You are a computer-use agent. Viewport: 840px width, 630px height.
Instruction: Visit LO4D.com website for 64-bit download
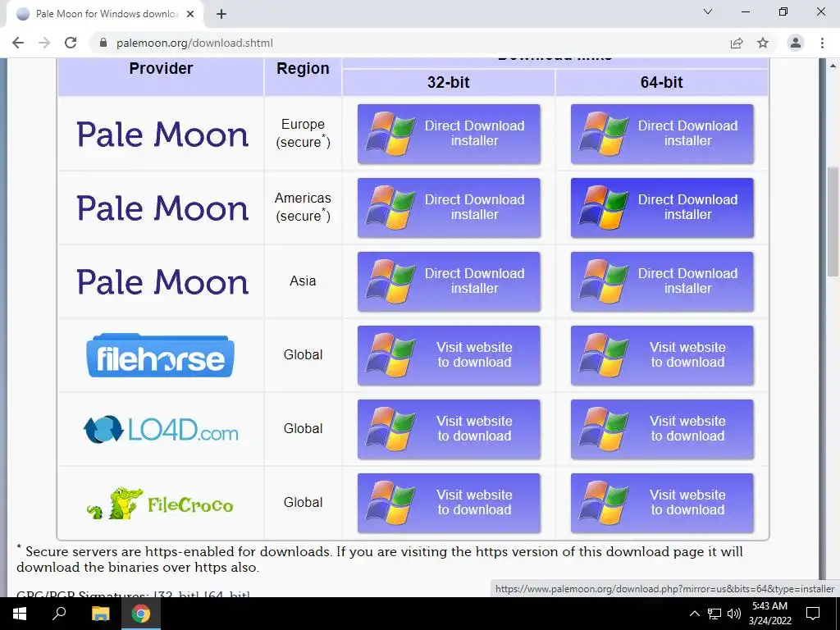tap(662, 429)
